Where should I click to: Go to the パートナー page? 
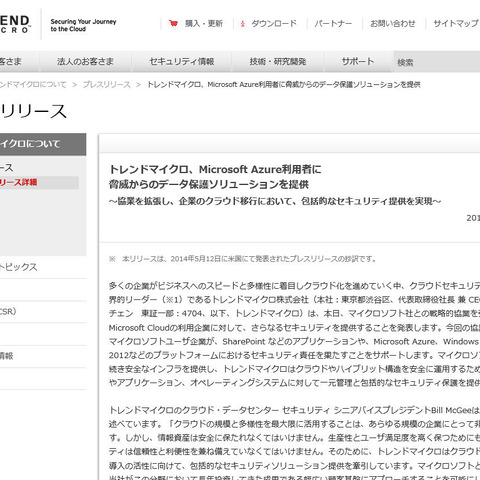pos(333,24)
